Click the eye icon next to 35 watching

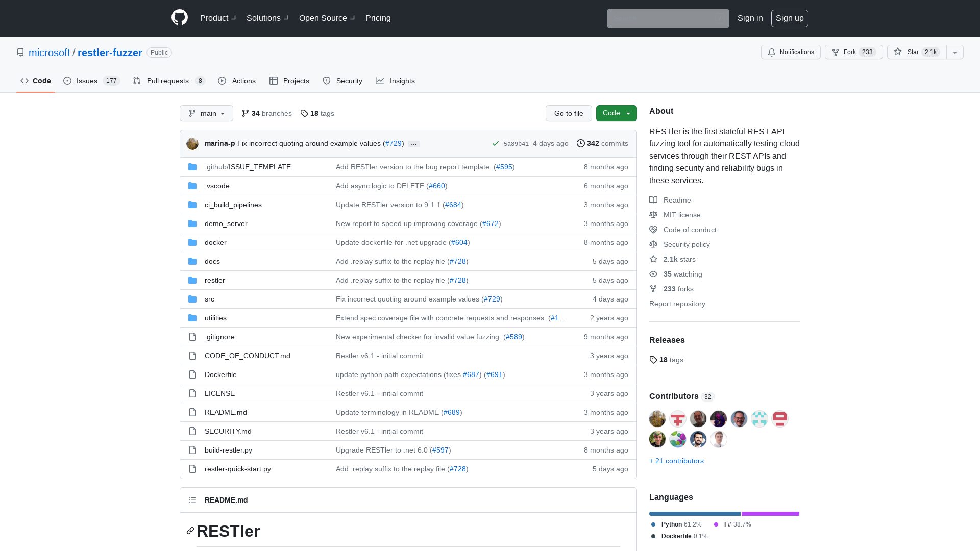653,274
